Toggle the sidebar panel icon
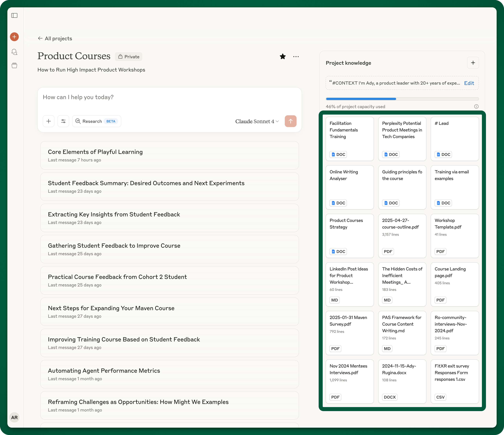The image size is (504, 435). [14, 16]
